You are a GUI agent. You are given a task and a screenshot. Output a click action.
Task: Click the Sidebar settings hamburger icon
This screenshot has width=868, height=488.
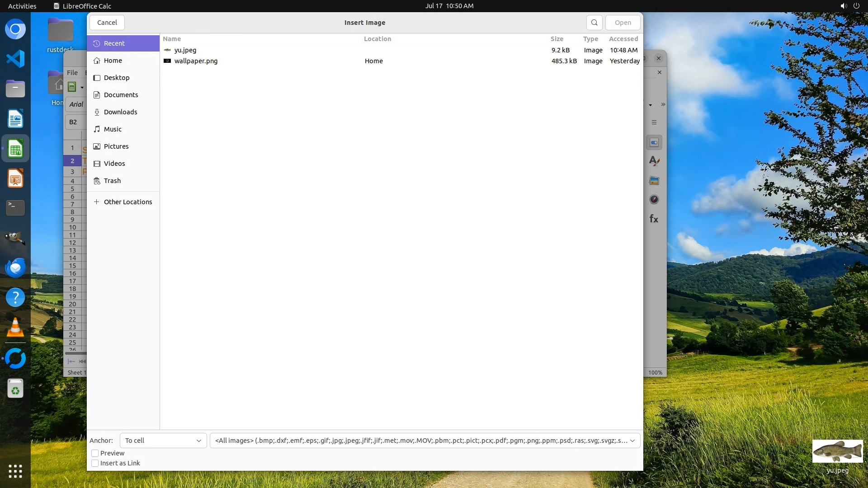coord(654,122)
